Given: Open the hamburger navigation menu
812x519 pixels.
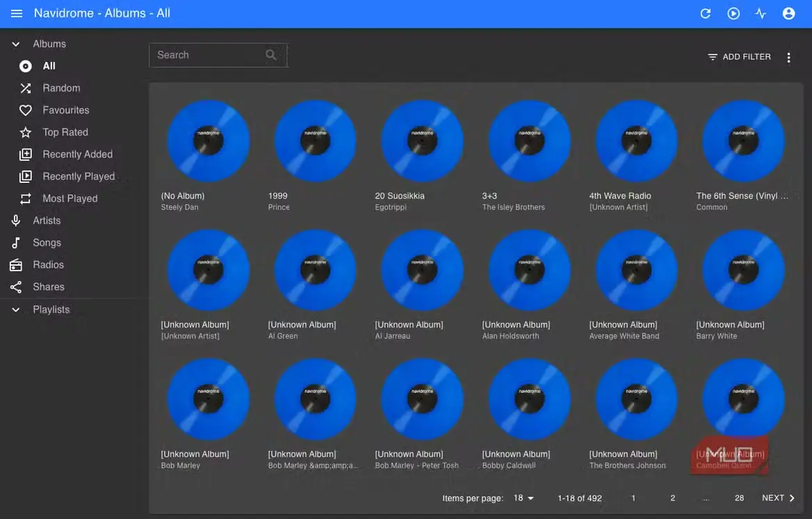Looking at the screenshot, I should click(x=17, y=13).
